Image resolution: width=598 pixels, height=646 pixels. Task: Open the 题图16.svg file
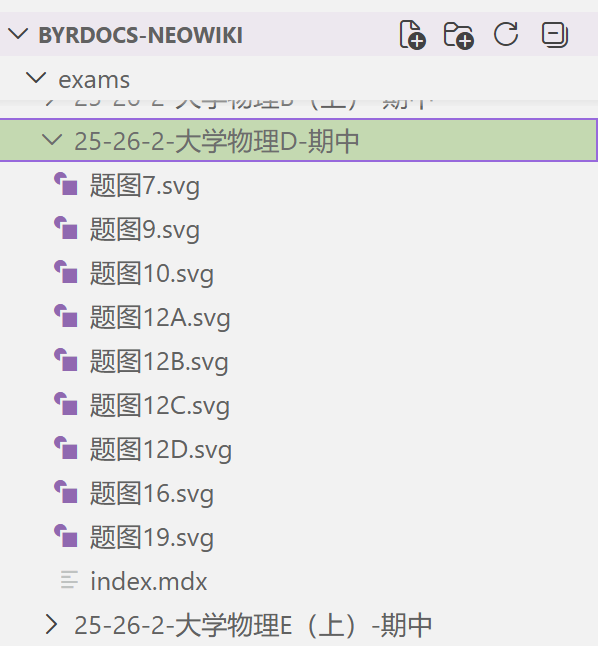pos(299,493)
